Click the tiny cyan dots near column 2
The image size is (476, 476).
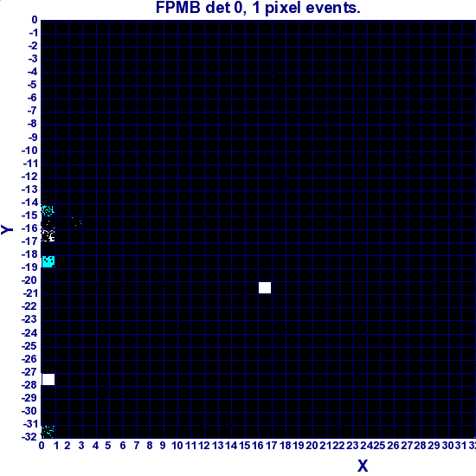[76, 222]
